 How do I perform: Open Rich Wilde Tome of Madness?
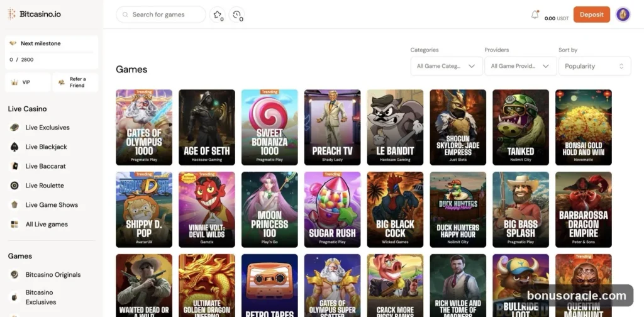pos(458,286)
